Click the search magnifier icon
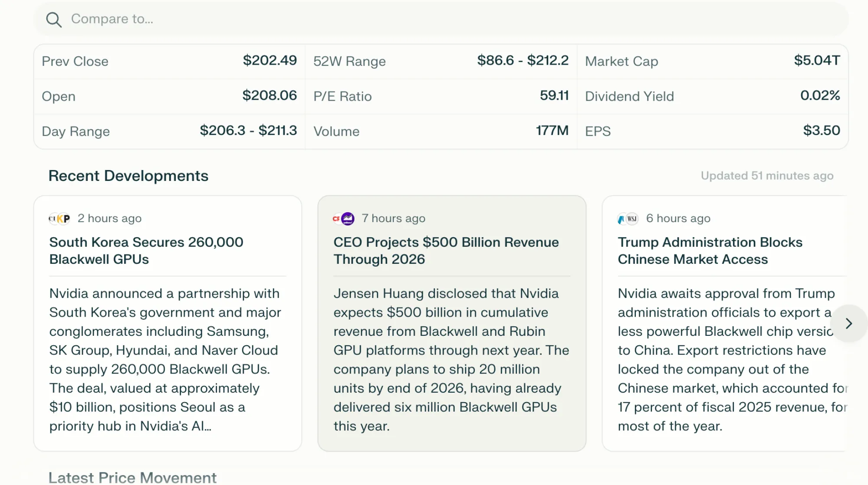Screen dimensions: 868x485 click(54, 20)
